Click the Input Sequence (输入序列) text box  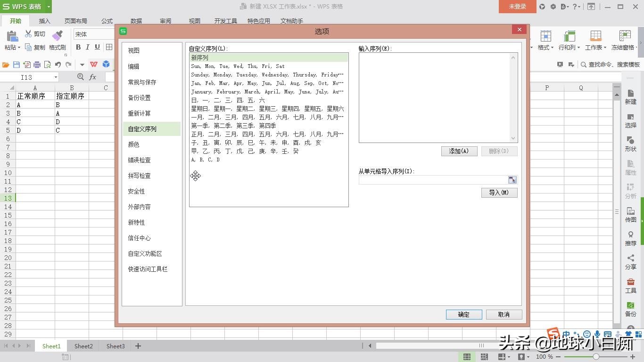click(438, 98)
